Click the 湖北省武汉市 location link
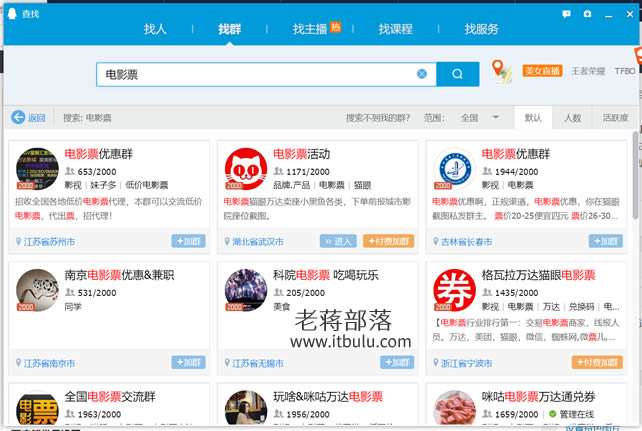 tap(258, 242)
